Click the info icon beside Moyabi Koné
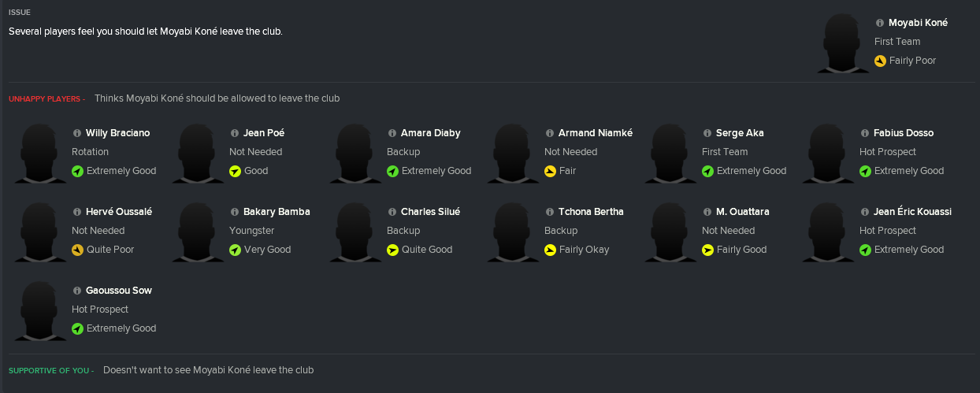Screen dimensions: 980x393 pyautogui.click(x=880, y=23)
